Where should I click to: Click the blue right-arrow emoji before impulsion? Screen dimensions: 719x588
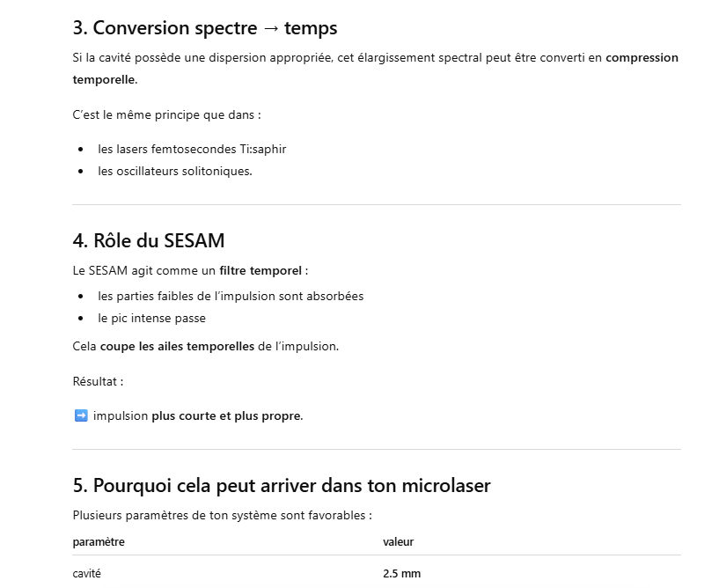pos(81,415)
